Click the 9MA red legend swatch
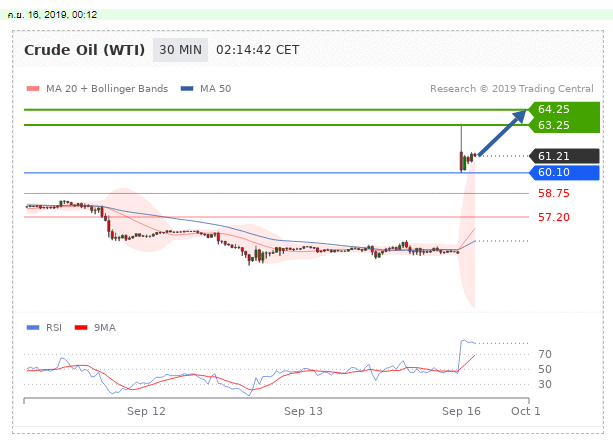Viewport: 613px width, 443px height. [81, 328]
